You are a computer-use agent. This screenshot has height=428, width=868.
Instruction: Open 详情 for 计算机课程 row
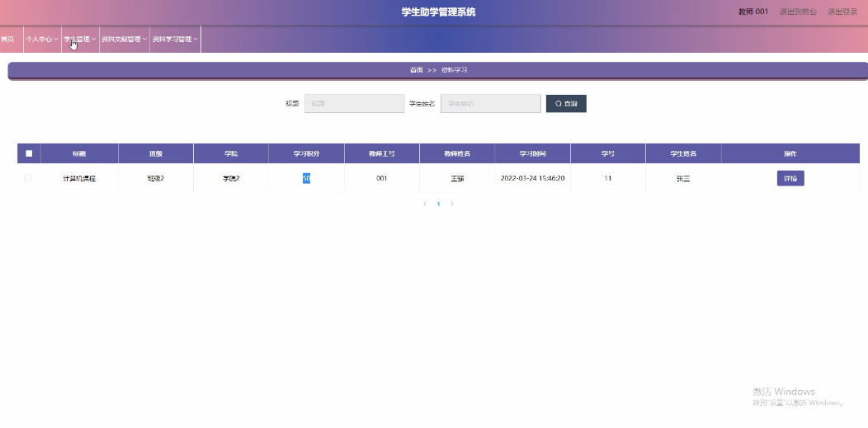point(790,178)
